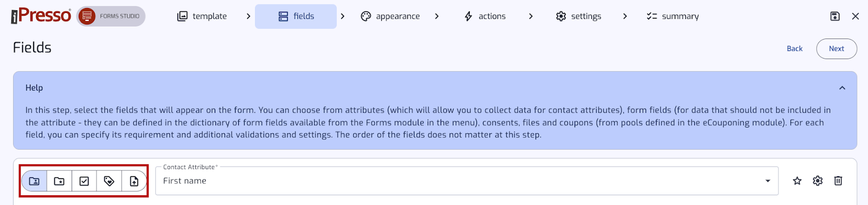This screenshot has width=868, height=205.
Task: Delete the First name field with trash icon
Action: tap(838, 181)
